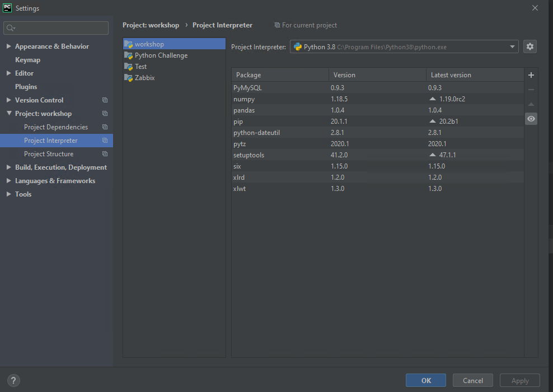This screenshot has width=553, height=392.
Task: Click the plus icon to install package
Action: click(531, 75)
